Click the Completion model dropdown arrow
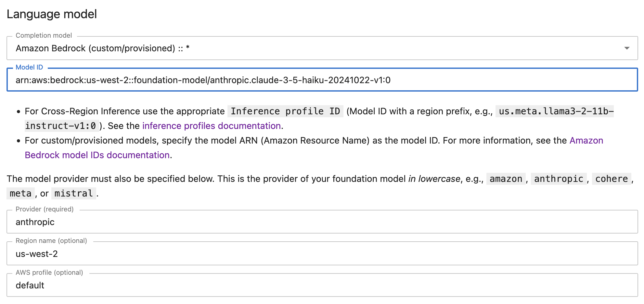Viewport: 644px width, 304px height. point(627,48)
